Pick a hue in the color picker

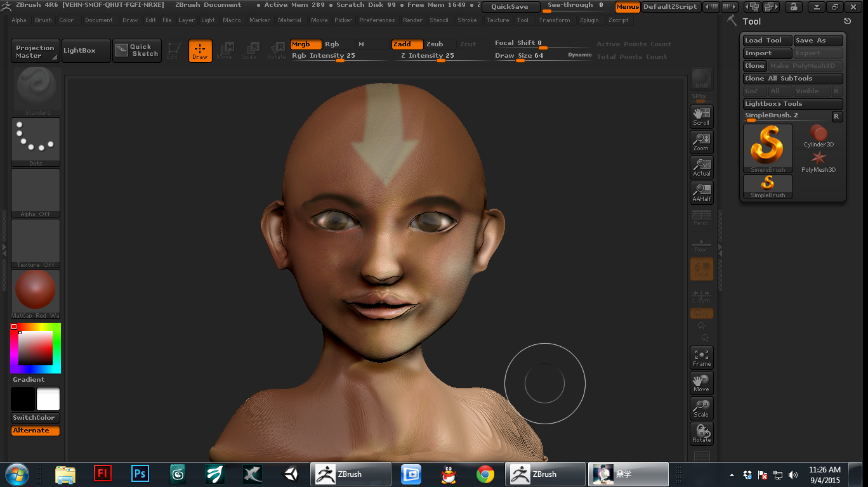[36, 348]
